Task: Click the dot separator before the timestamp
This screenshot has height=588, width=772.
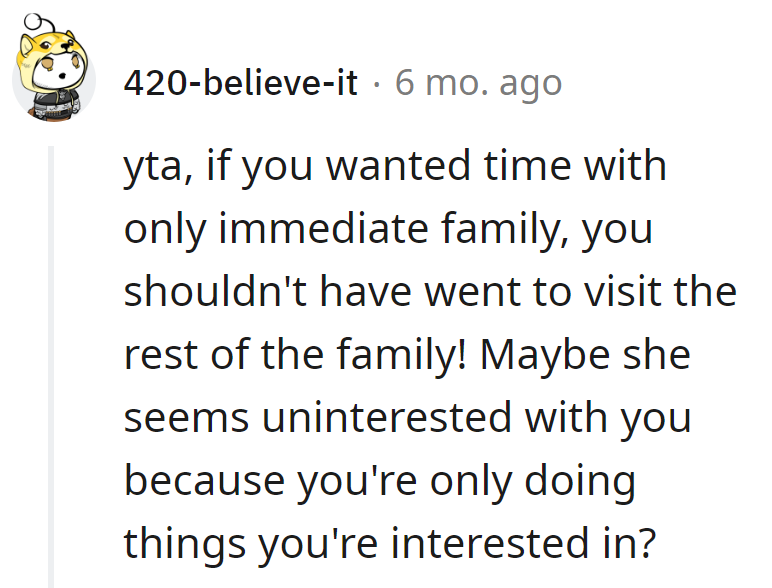Action: coord(376,83)
